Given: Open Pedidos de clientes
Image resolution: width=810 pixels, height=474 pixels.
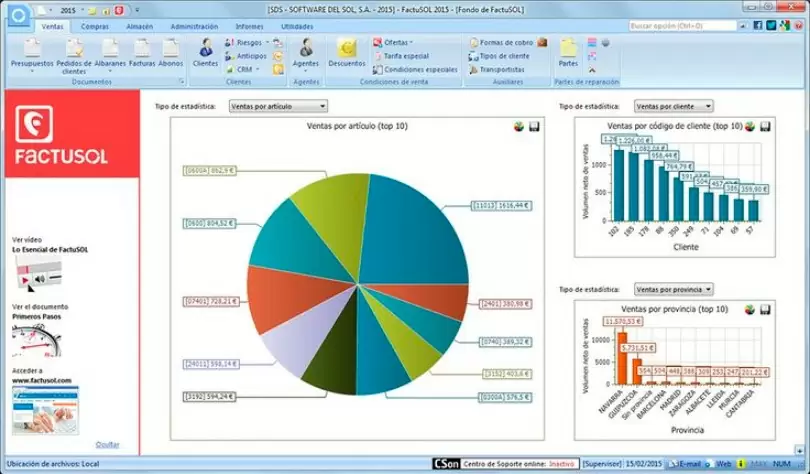Looking at the screenshot, I should (74, 56).
